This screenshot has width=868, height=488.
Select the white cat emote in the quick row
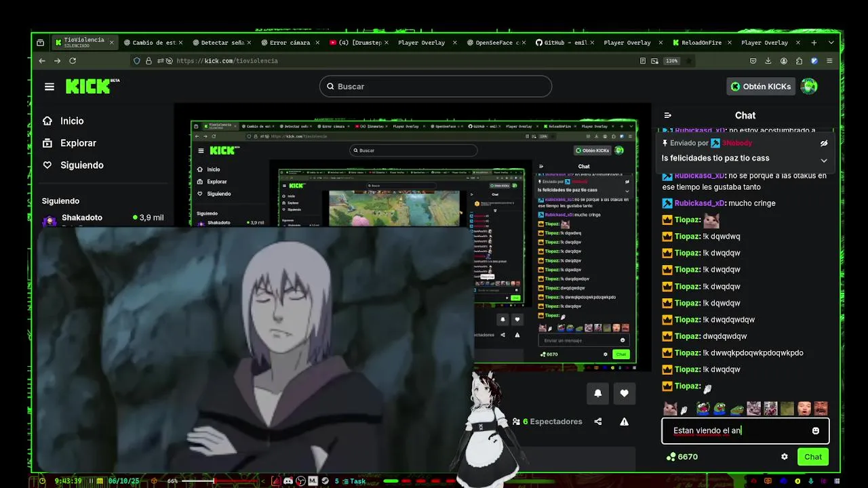(x=670, y=409)
